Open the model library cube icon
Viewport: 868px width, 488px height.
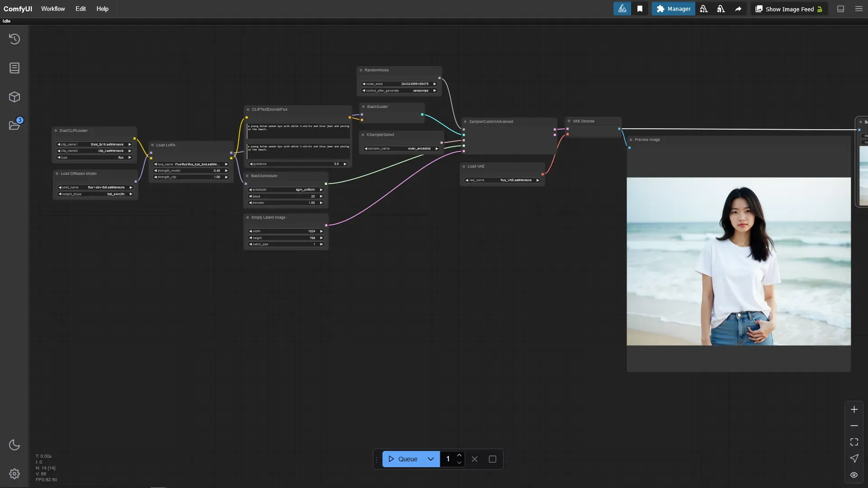pos(14,97)
